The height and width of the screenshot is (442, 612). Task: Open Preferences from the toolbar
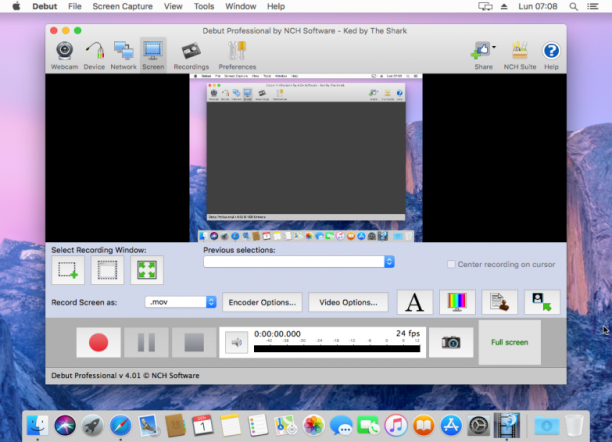pos(237,55)
